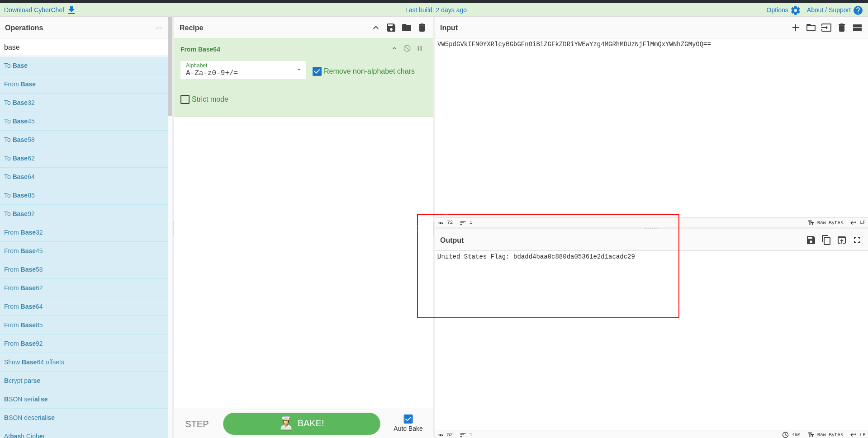
Task: Select the From Base85 operation
Action: pyautogui.click(x=84, y=325)
